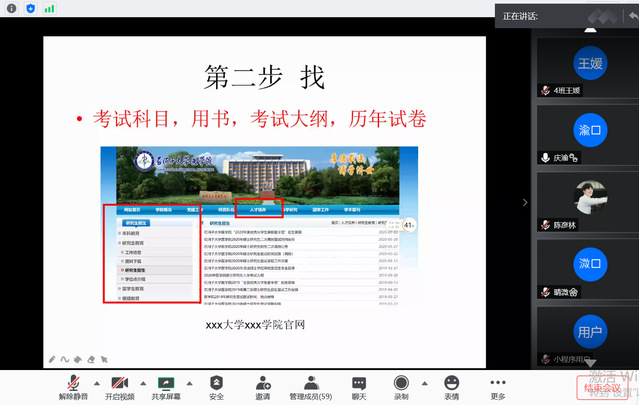Click the green shield security status icon
Screen dimensions: 639x405
point(31,8)
